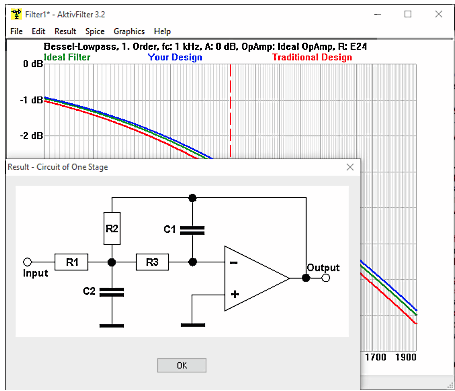Image resolution: width=455 pixels, height=391 pixels.
Task: Click the Output terminal circle
Action: [x=326, y=278]
